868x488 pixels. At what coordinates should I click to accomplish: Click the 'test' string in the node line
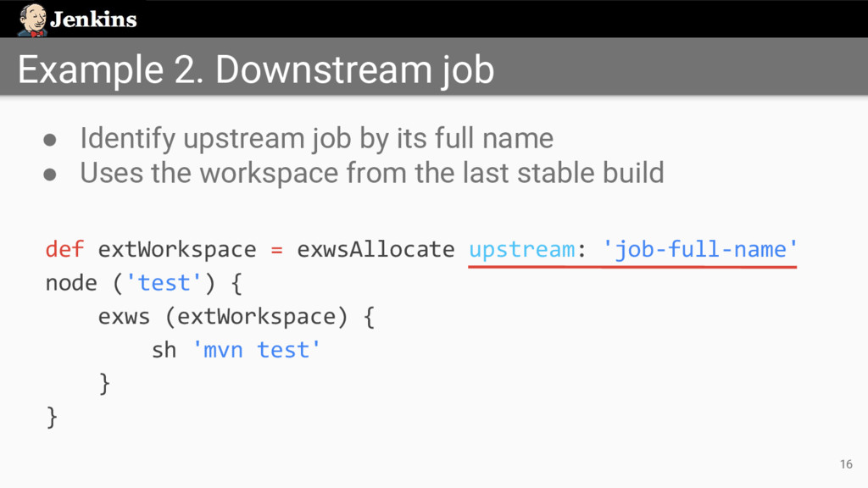click(164, 283)
